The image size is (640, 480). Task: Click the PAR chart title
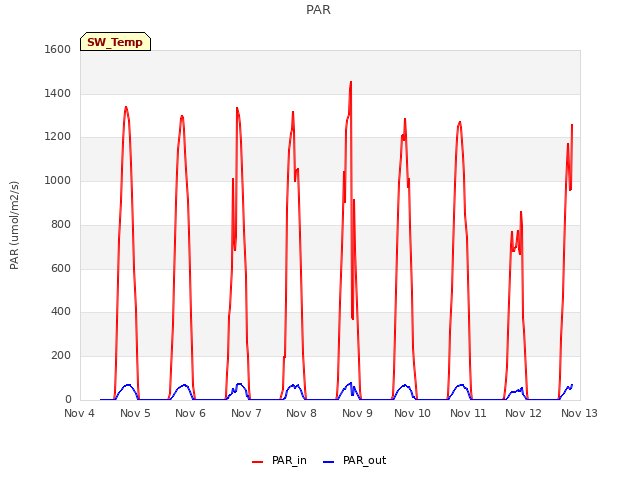[318, 10]
